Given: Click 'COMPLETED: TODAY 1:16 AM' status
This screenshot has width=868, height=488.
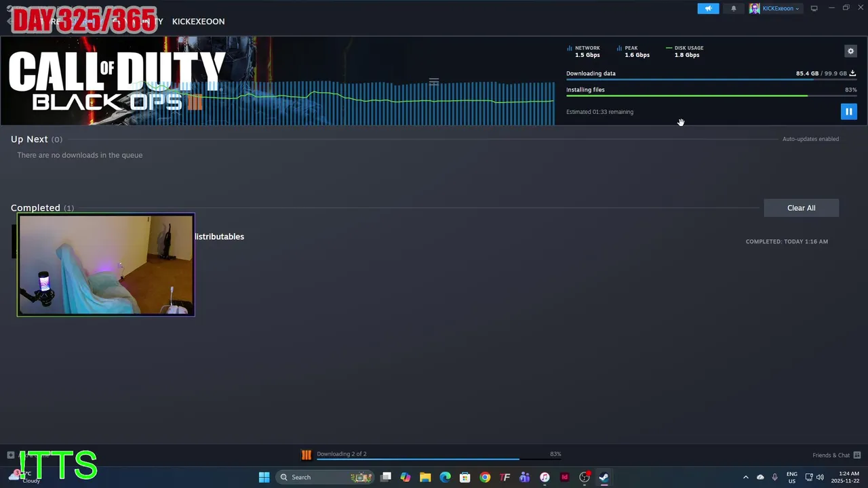Looking at the screenshot, I should (787, 241).
